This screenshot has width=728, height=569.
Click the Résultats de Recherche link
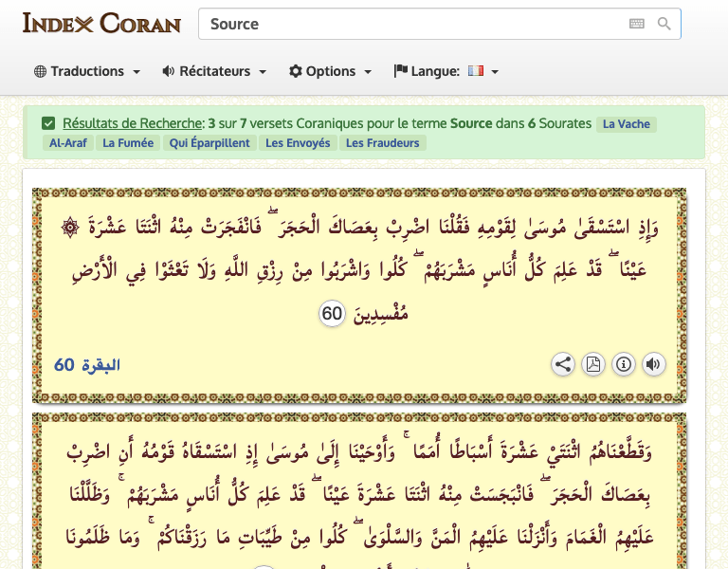point(132,123)
